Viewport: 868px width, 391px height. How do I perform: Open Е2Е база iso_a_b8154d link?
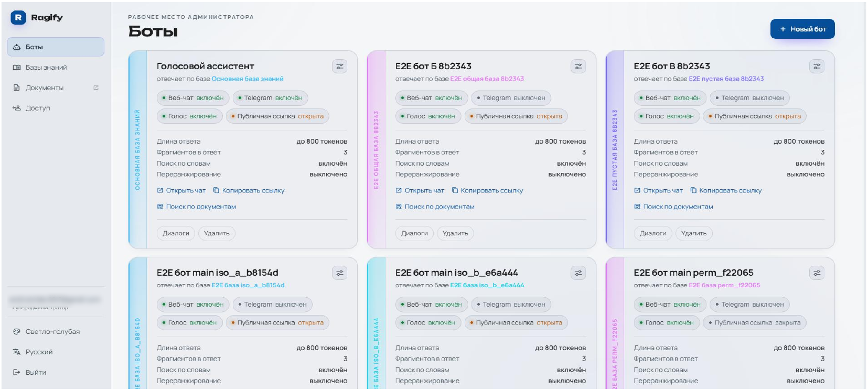248,285
